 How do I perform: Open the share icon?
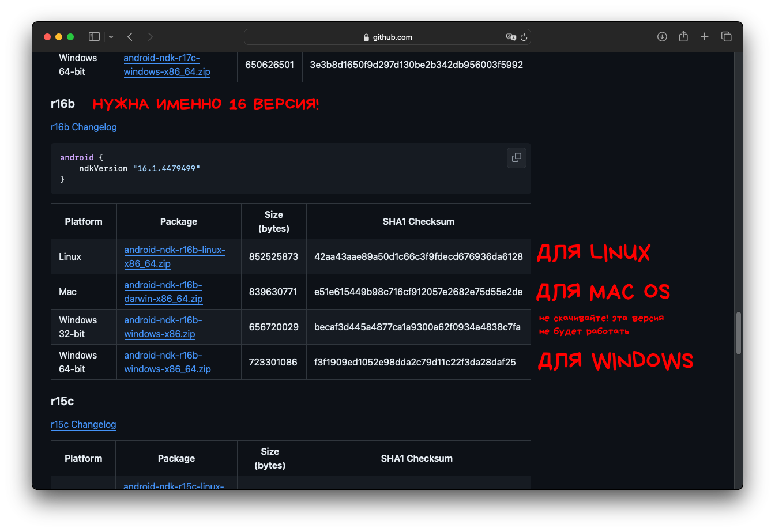click(x=683, y=36)
